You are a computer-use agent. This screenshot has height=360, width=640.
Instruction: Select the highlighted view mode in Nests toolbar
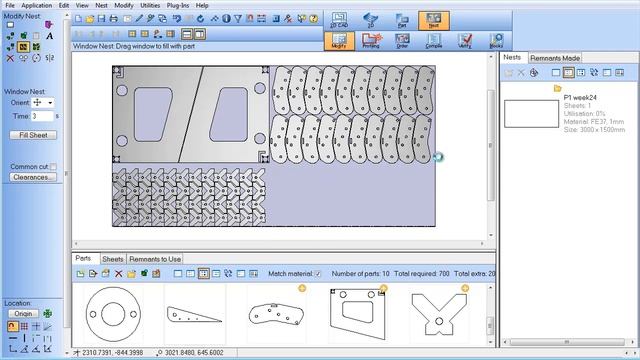coord(568,73)
